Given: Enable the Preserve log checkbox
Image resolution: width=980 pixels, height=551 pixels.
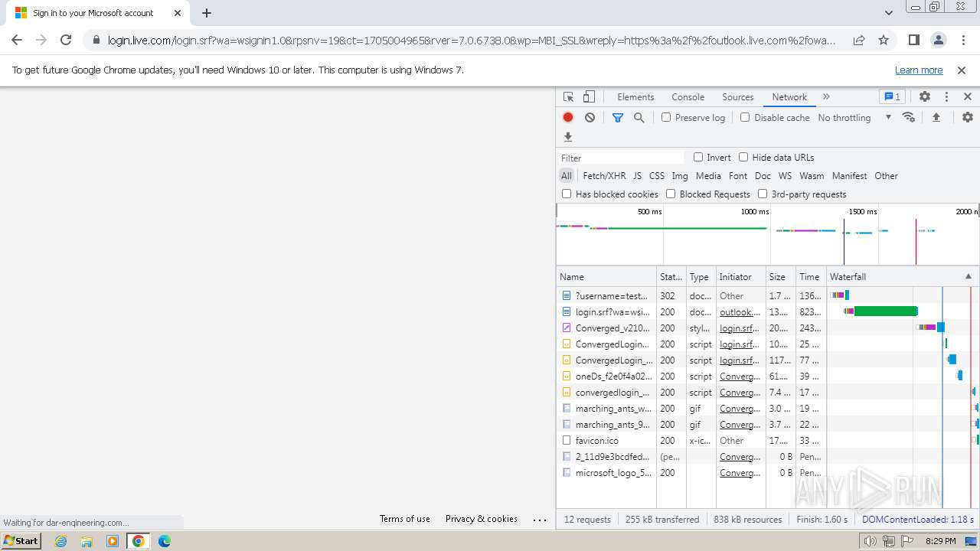Looking at the screenshot, I should (x=666, y=117).
